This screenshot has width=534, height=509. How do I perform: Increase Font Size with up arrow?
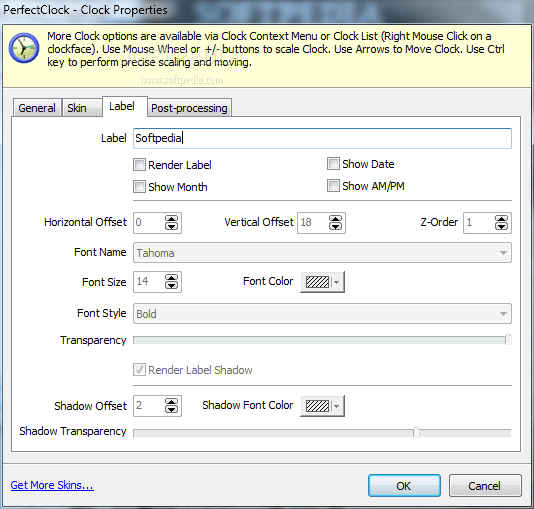coord(171,278)
